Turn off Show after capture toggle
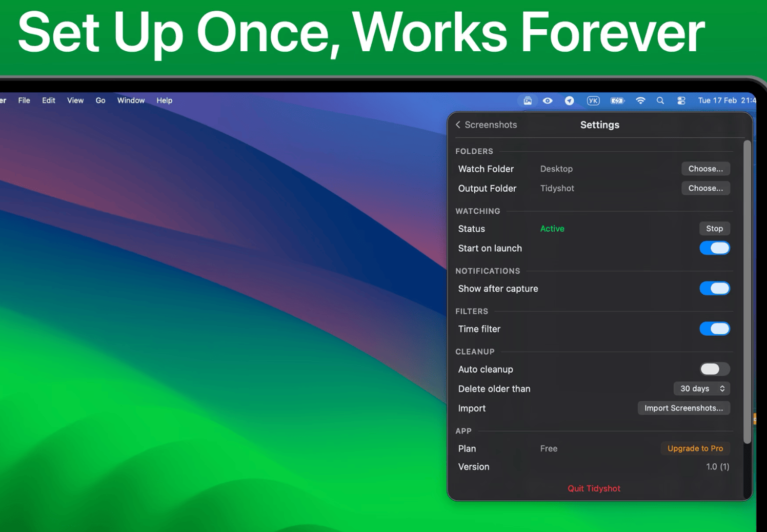The width and height of the screenshot is (767, 532). pyautogui.click(x=714, y=289)
